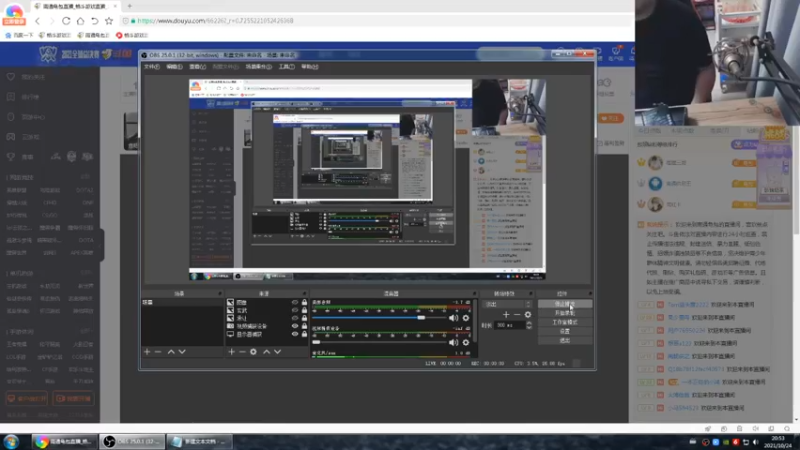Screen dimensions: 800x450
Task: Open the second mixer channel gear settings
Action: click(x=466, y=342)
